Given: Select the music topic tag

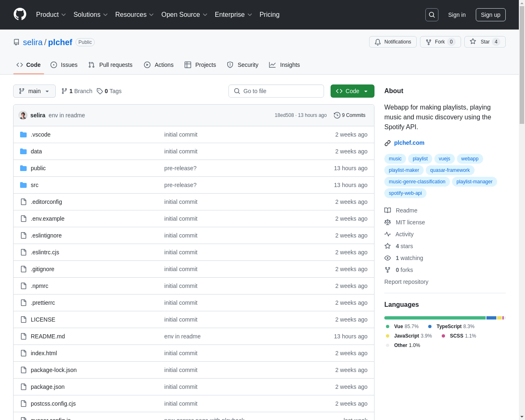Looking at the screenshot, I should point(395,159).
